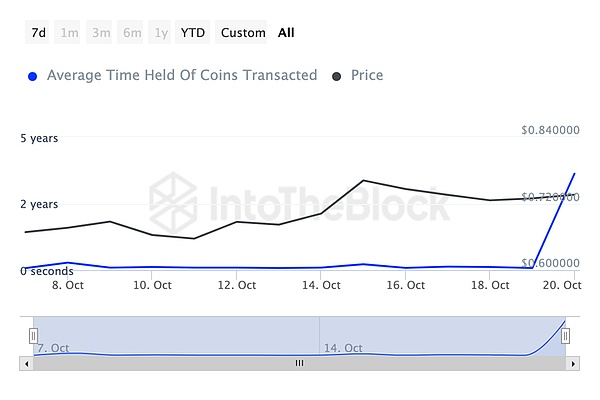Select the 1y time range
The height and width of the screenshot is (400, 600).
(160, 33)
